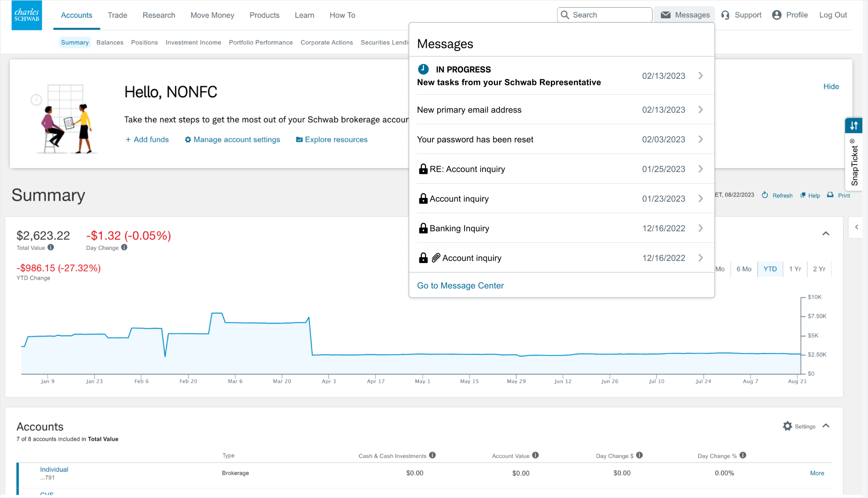Open the Move Money menu
The width and height of the screenshot is (868, 498).
pyautogui.click(x=212, y=15)
